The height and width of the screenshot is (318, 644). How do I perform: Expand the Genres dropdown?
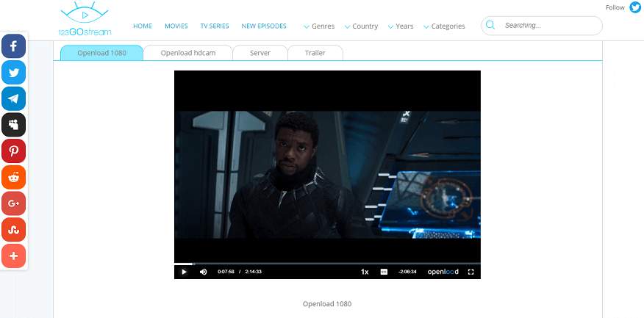pyautogui.click(x=319, y=26)
